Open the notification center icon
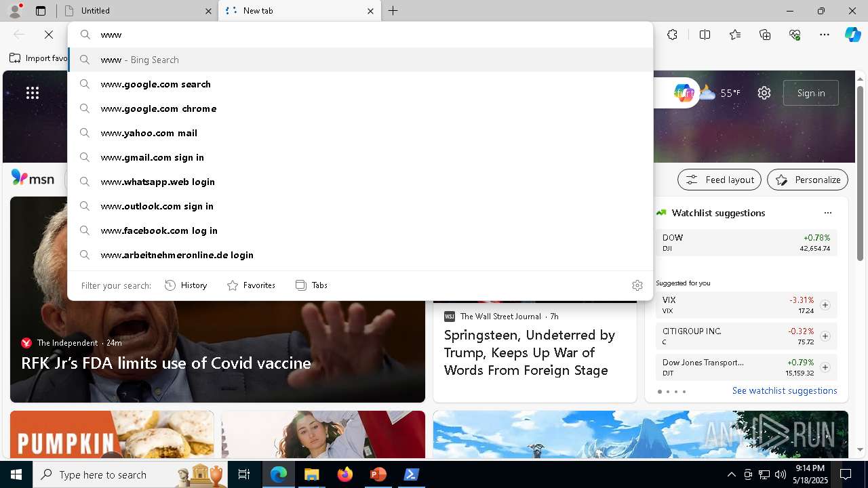868x488 pixels. click(846, 474)
